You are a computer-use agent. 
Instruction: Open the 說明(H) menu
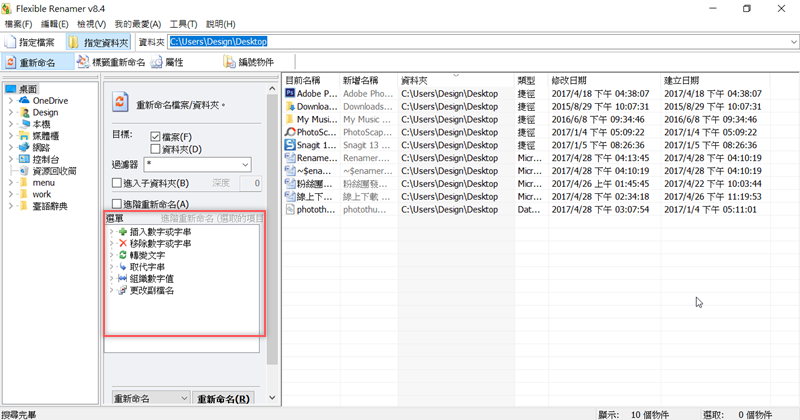click(220, 24)
